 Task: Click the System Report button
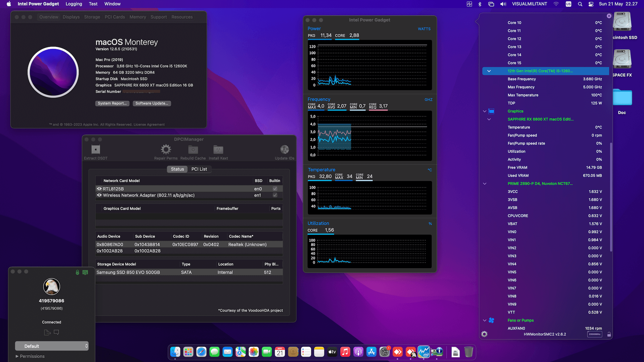click(x=112, y=104)
